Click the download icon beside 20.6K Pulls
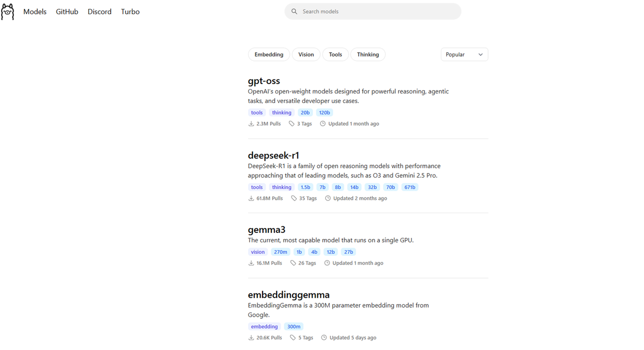The width and height of the screenshot is (644, 350). pyautogui.click(x=251, y=338)
